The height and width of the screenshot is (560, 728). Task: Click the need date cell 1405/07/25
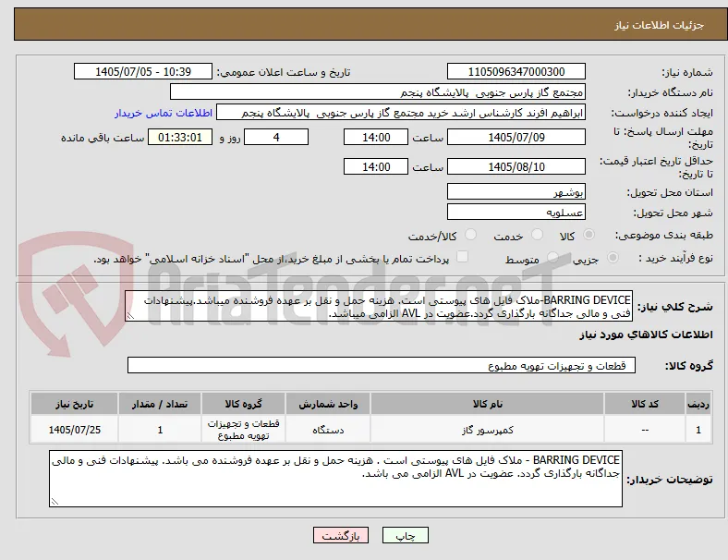click(x=74, y=430)
